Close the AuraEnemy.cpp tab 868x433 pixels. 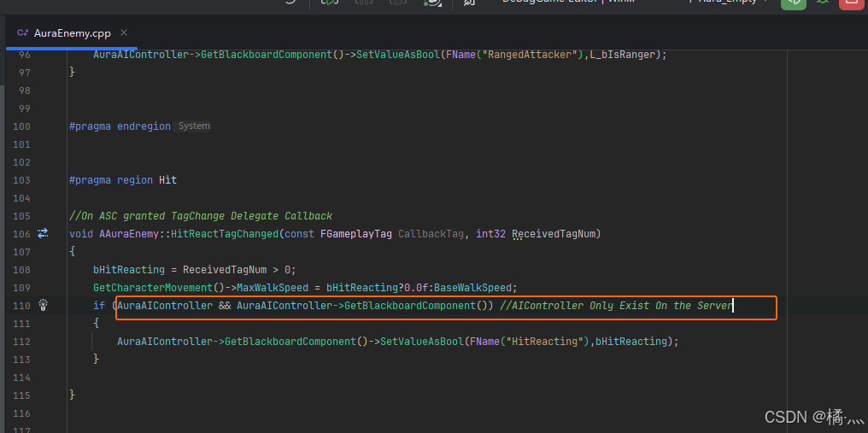[x=124, y=32]
